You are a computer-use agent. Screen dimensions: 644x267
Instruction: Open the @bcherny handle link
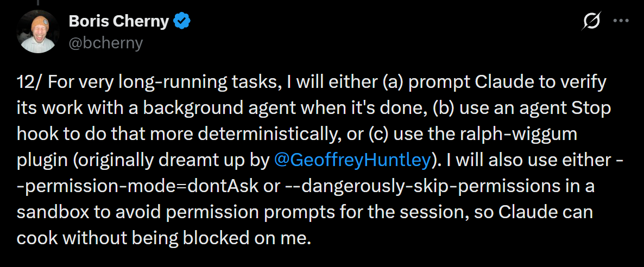tap(105, 42)
